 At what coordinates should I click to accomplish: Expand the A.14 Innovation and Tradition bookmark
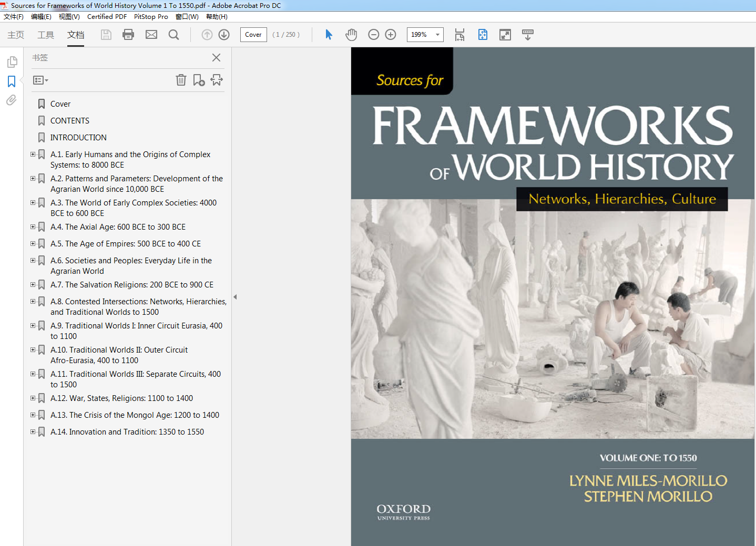pyautogui.click(x=33, y=432)
